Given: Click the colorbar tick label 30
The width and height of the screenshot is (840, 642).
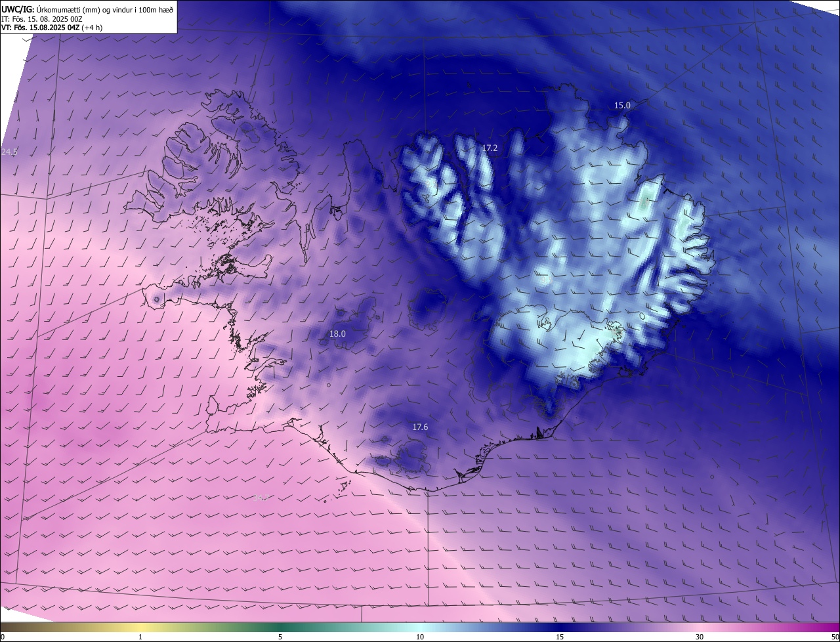Looking at the screenshot, I should coord(700,637).
